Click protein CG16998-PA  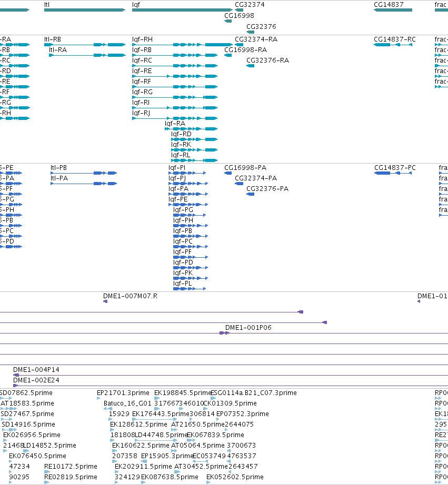[x=228, y=173]
